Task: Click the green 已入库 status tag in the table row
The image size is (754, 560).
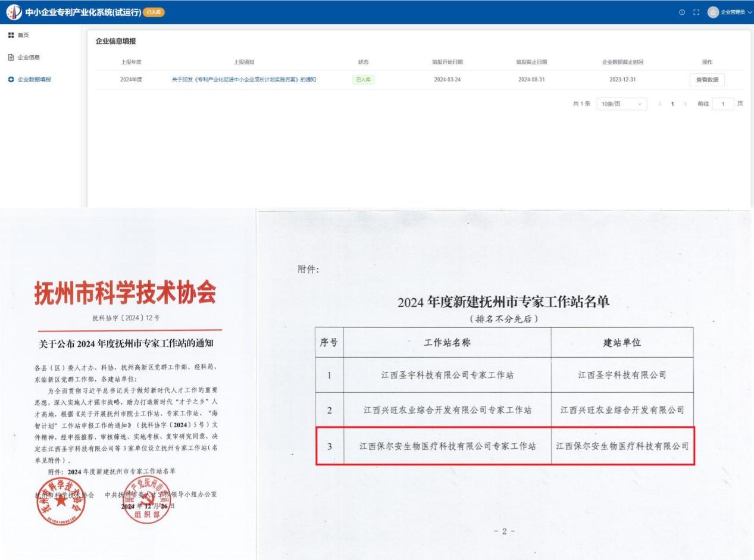Action: 363,80
